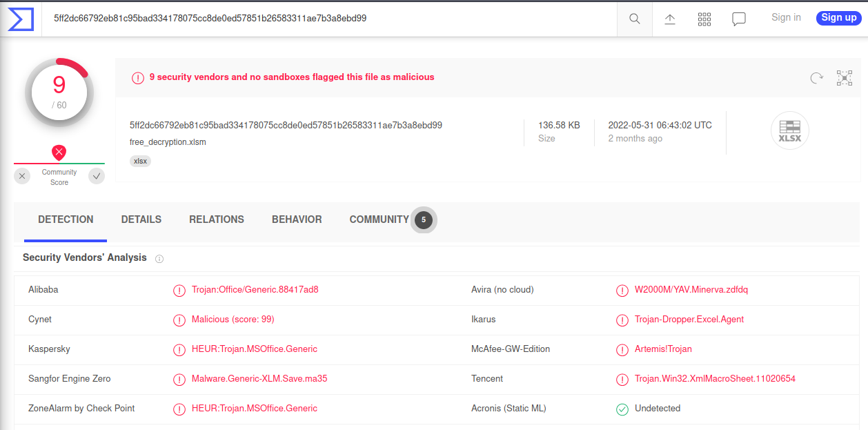Click ZoneAlarm's HEUR:Trojan.MSOffice.Generic result
The width and height of the screenshot is (868, 430).
click(x=255, y=409)
